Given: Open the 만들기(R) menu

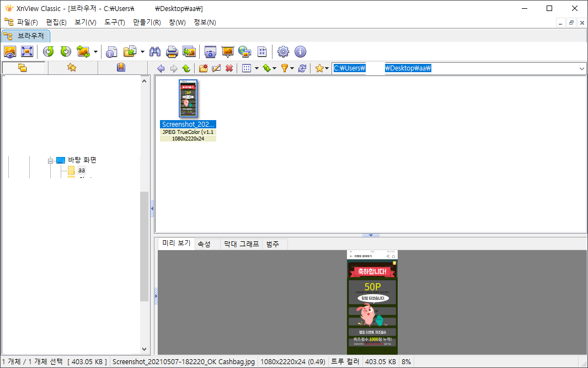Looking at the screenshot, I should pos(147,23).
